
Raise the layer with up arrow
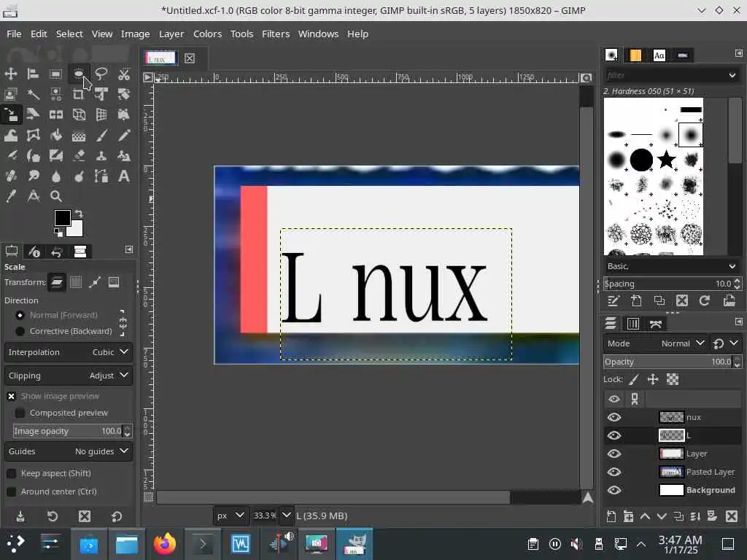[645, 516]
